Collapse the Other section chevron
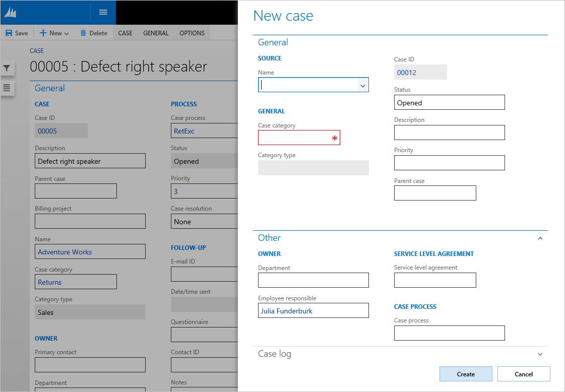Image resolution: width=565 pixels, height=392 pixels. point(540,238)
